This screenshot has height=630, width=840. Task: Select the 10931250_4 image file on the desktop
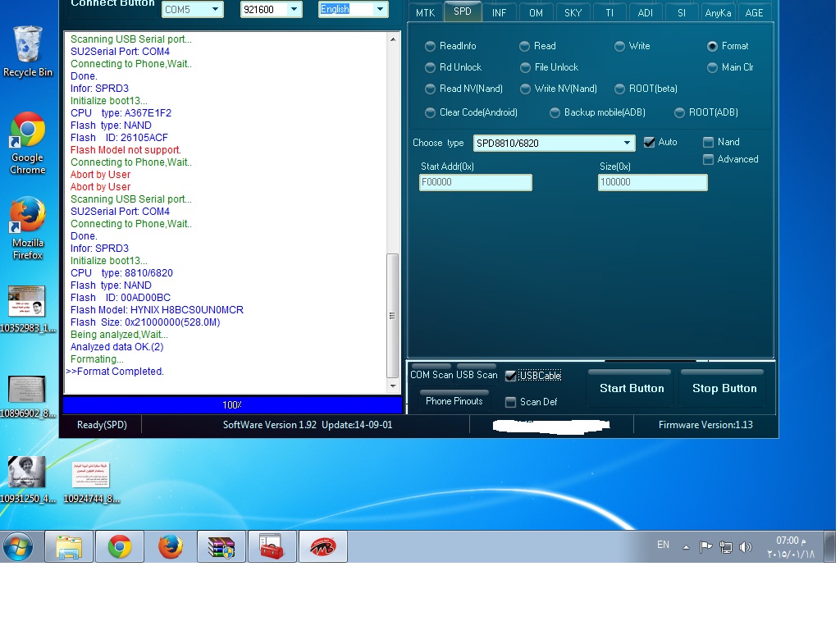pyautogui.click(x=27, y=479)
